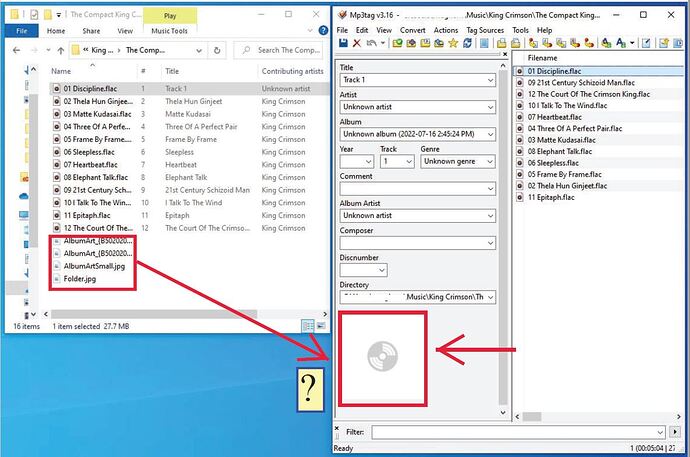Image resolution: width=690 pixels, height=457 pixels.
Task: Select 09 21st Century Schizoid Man.flac in Mp3tag
Action: coord(581,82)
